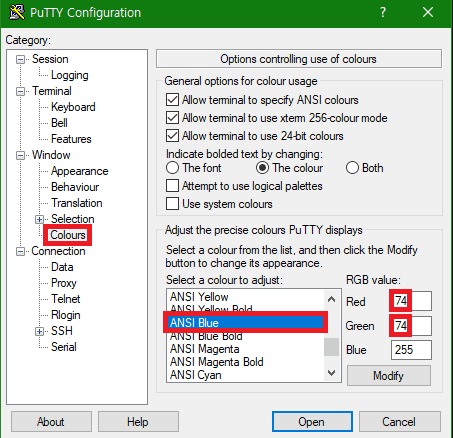The height and width of the screenshot is (438, 453).
Task: Expand the SSH tree node
Action: point(39,331)
